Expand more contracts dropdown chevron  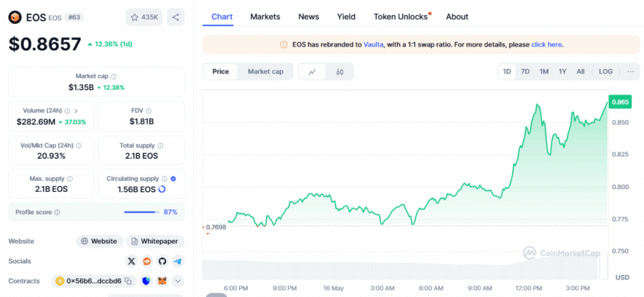[x=177, y=281]
